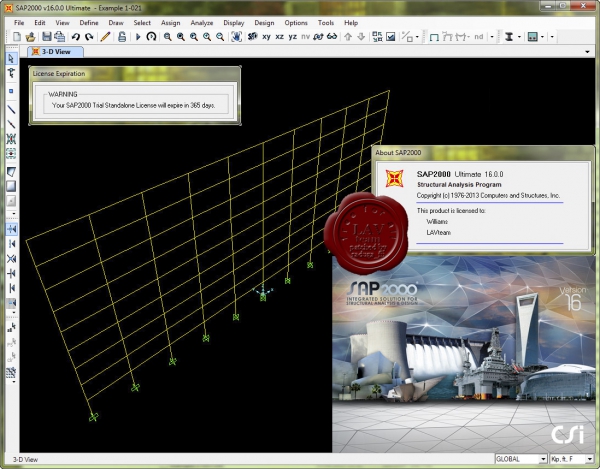Open the Edit menu
600x469 pixels.
pos(40,23)
